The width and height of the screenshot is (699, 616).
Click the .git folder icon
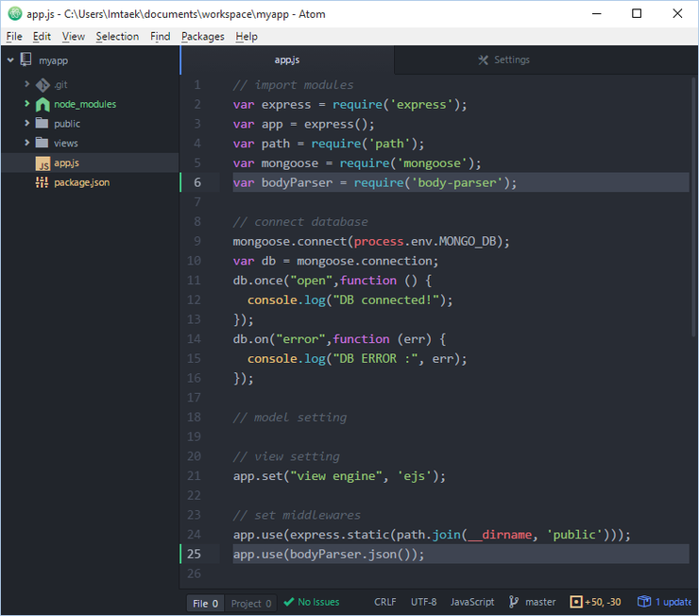pos(43,85)
